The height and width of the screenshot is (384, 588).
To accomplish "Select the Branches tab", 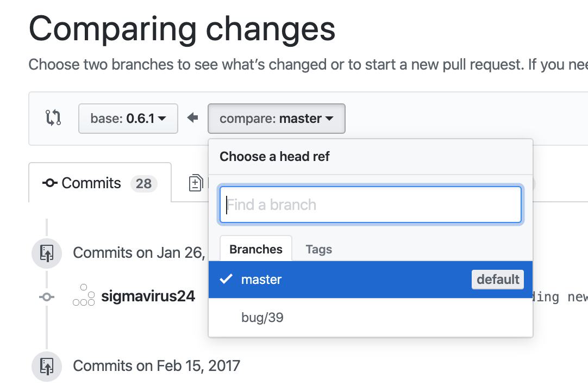I will [255, 249].
